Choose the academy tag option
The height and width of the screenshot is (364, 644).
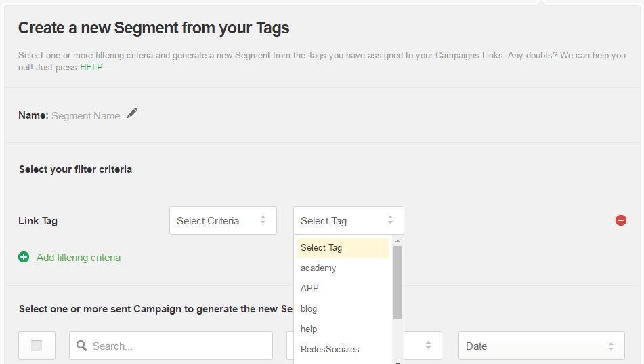(x=318, y=268)
